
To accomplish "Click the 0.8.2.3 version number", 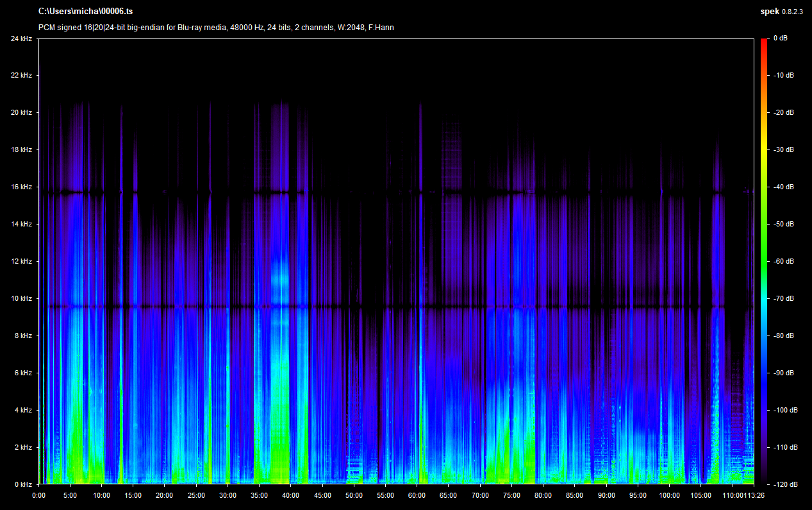I will pyautogui.click(x=792, y=12).
